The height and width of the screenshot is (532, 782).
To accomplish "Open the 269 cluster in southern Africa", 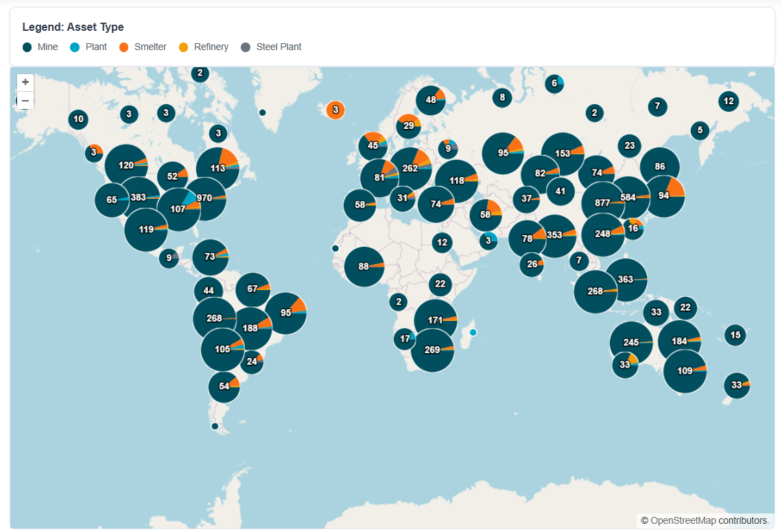I will tap(432, 350).
